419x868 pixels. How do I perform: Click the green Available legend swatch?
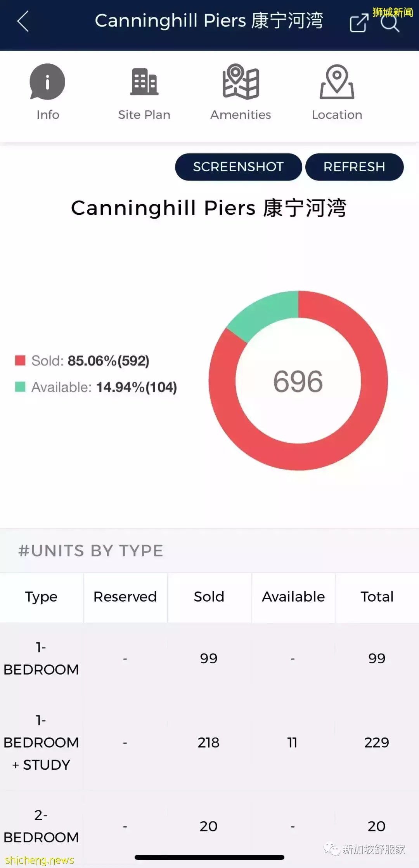pyautogui.click(x=20, y=387)
